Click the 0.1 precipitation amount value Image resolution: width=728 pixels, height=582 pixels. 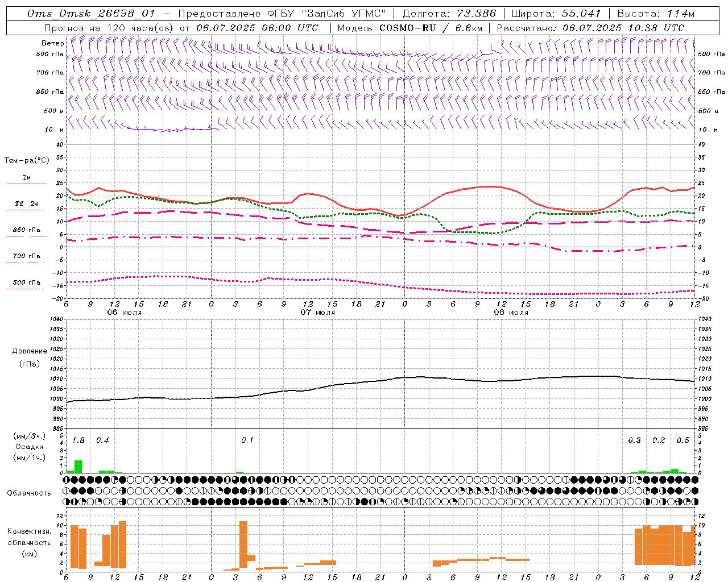coord(247,440)
